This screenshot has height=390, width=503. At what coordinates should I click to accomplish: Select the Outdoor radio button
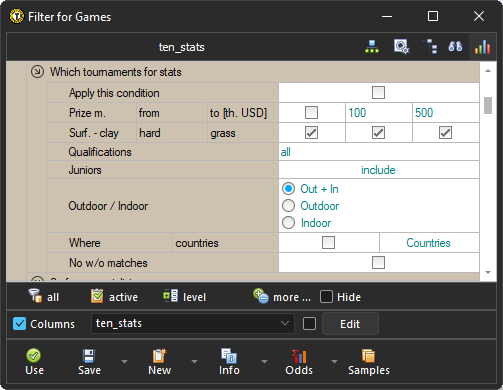click(x=288, y=206)
